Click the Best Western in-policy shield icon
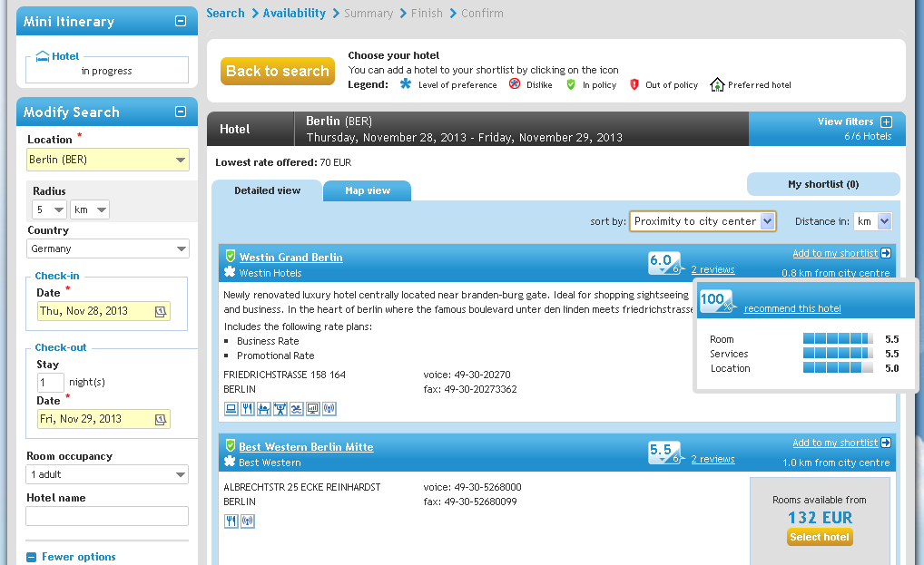 (231, 445)
